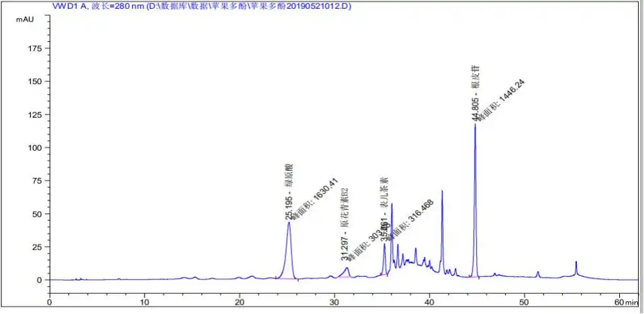The width and height of the screenshot is (644, 314).
Task: Click the 50 minute x-axis tick label
Action: click(x=524, y=303)
